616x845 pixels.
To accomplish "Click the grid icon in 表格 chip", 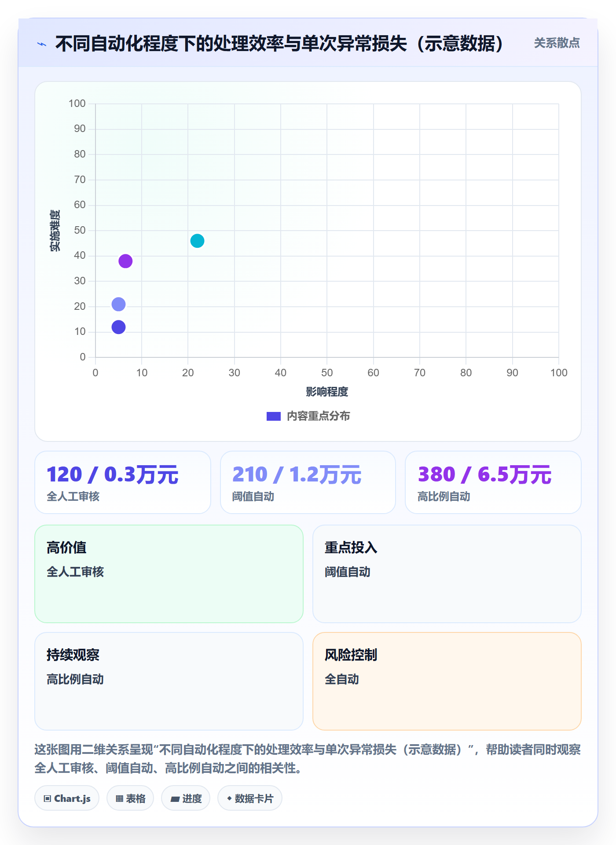I will pyautogui.click(x=119, y=799).
